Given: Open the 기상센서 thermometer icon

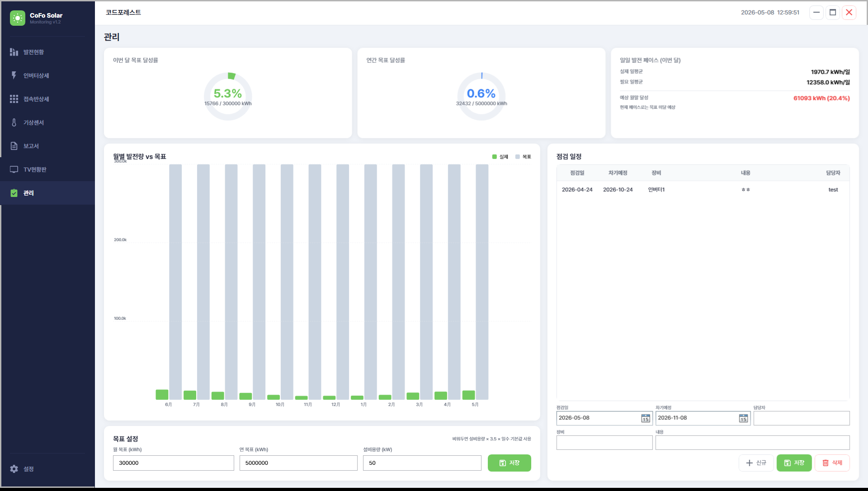Looking at the screenshot, I should coord(14,122).
